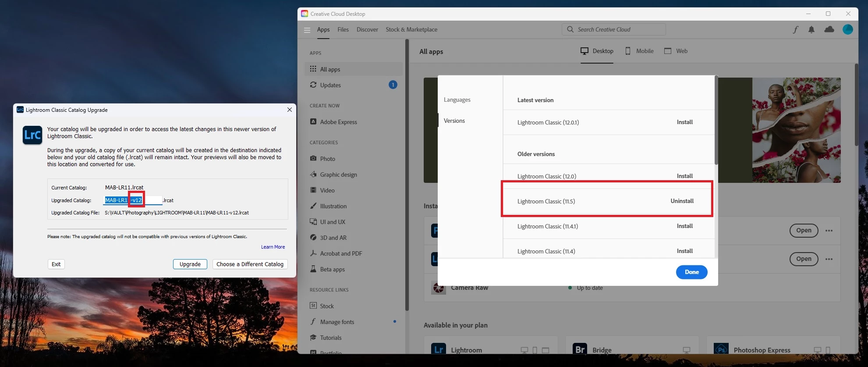
Task: Open first installed app with Open button
Action: coord(804,231)
